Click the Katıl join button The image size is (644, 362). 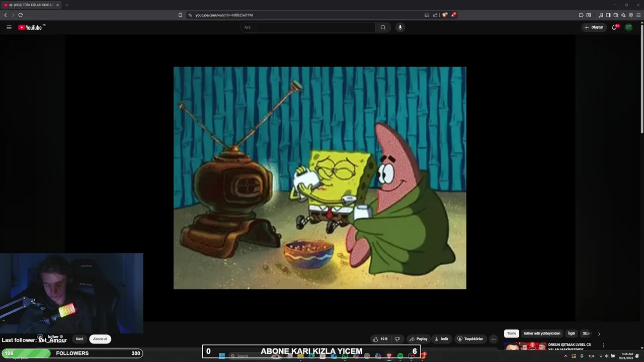tap(79, 339)
